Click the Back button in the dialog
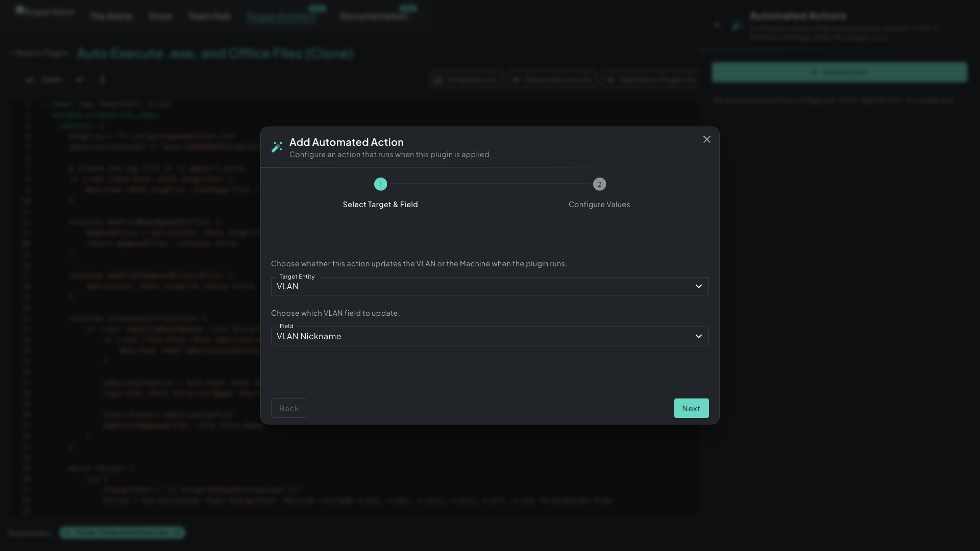980x551 pixels. (289, 408)
